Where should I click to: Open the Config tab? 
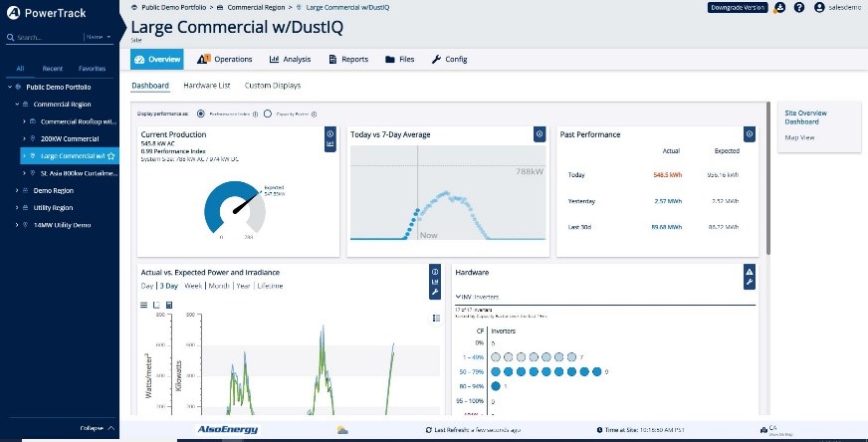click(450, 60)
